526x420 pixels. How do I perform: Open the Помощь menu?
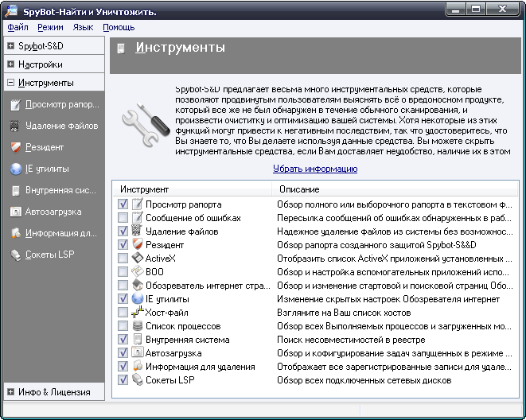[119, 27]
